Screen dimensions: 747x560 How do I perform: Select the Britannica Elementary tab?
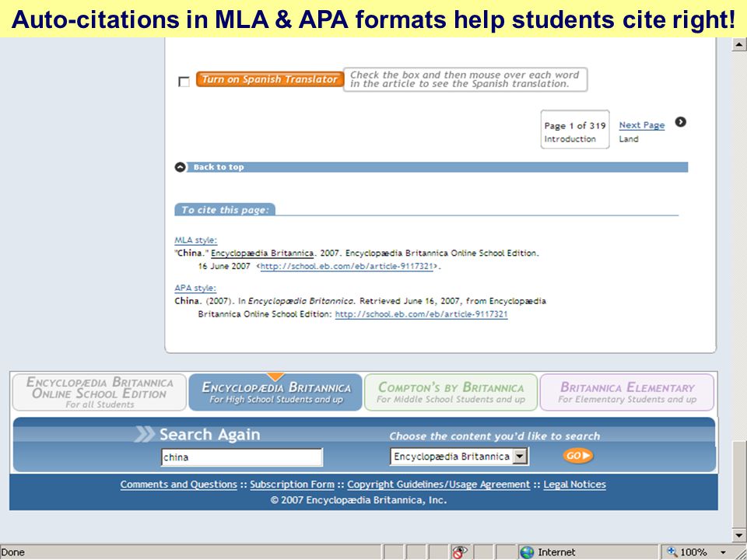coord(627,392)
